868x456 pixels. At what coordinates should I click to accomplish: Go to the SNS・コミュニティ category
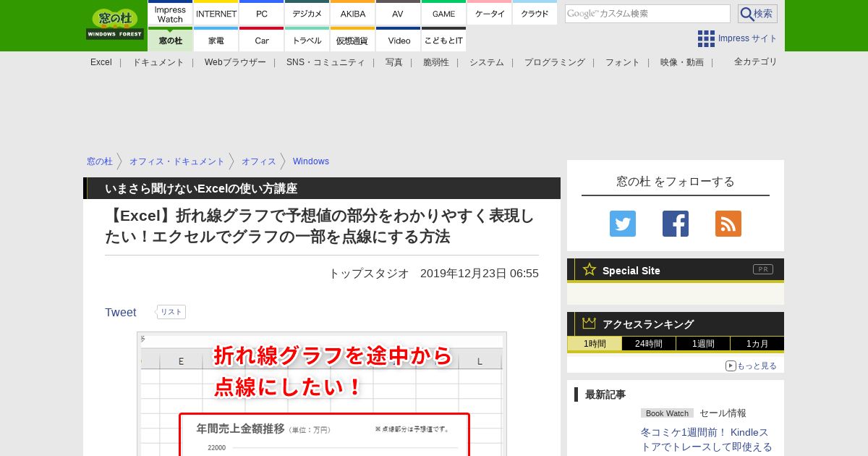325,62
